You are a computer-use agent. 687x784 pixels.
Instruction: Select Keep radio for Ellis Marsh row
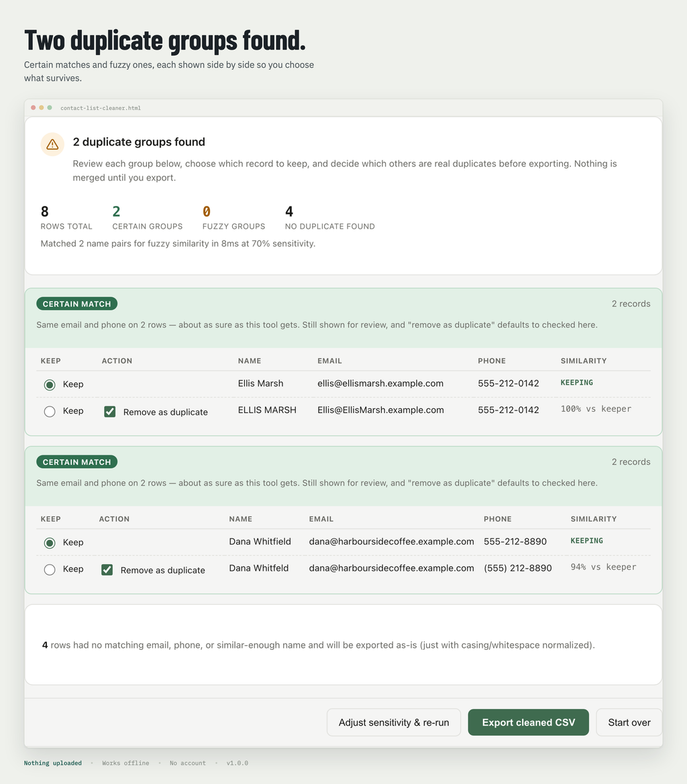click(50, 384)
